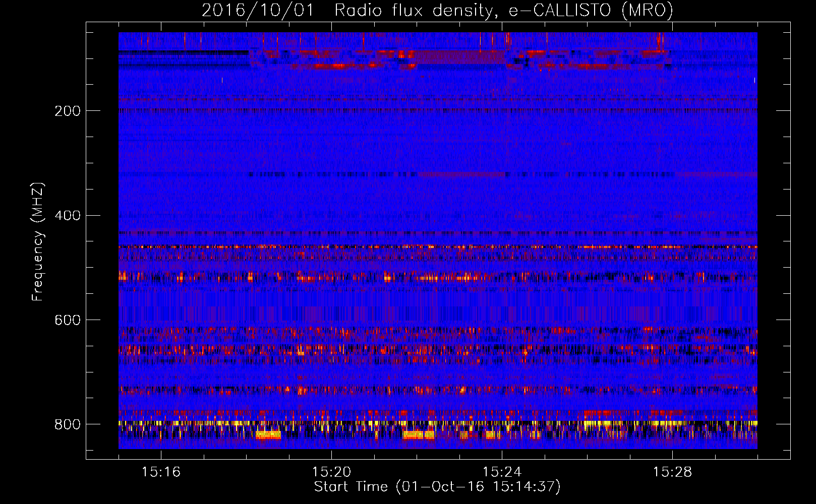This screenshot has width=816, height=504.
Task: Click the '15:24' time tick label
Action: click(x=502, y=472)
